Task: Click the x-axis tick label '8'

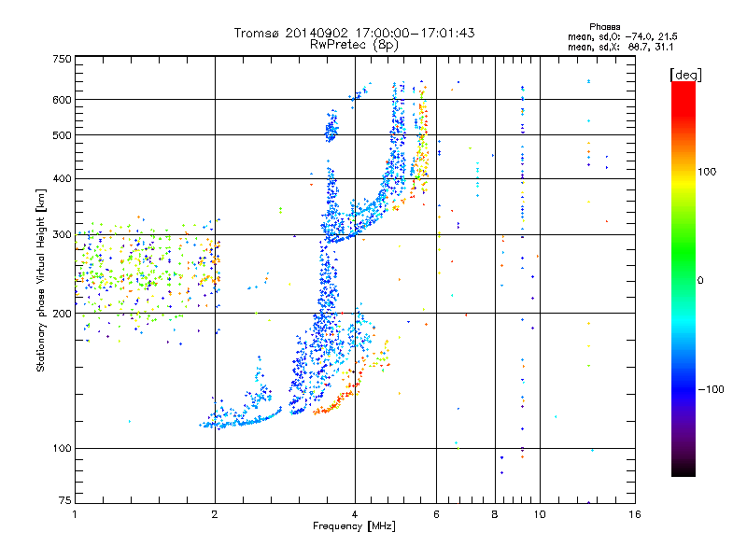Action: click(x=495, y=514)
